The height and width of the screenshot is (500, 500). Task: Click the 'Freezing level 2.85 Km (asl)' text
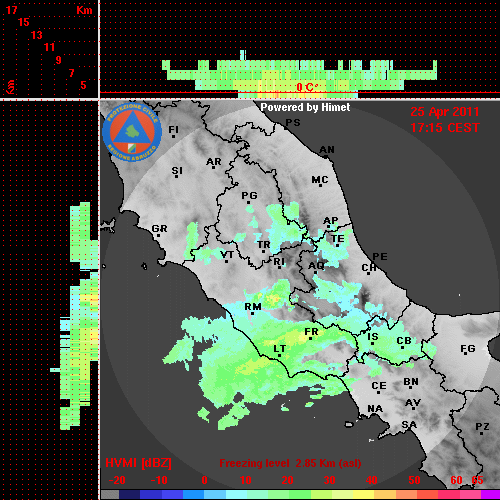pyautogui.click(x=290, y=463)
